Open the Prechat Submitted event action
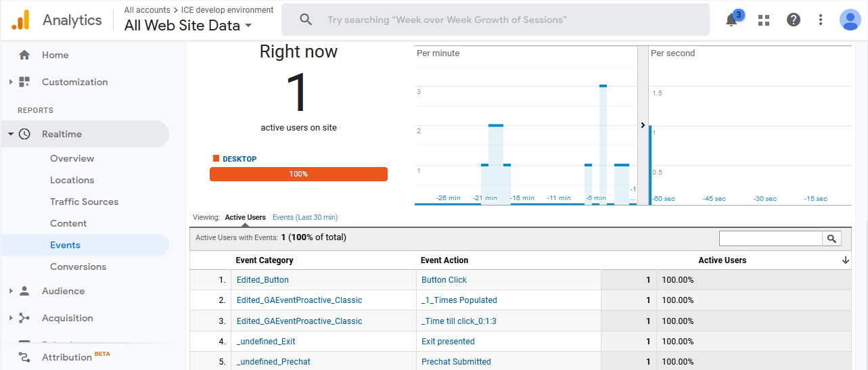The image size is (868, 370). coord(456,362)
